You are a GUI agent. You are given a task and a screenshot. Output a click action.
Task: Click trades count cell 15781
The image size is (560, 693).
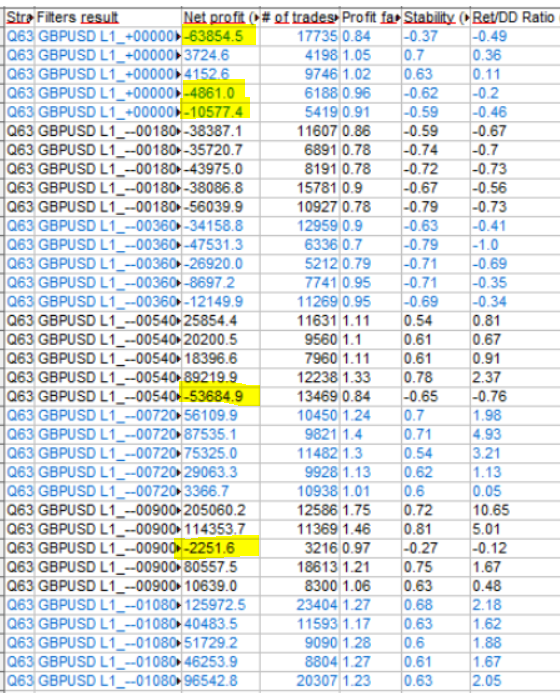click(x=299, y=188)
